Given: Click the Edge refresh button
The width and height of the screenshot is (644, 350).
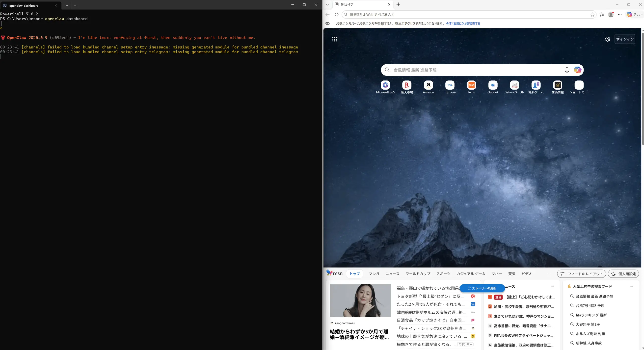Looking at the screenshot, I should (x=337, y=15).
